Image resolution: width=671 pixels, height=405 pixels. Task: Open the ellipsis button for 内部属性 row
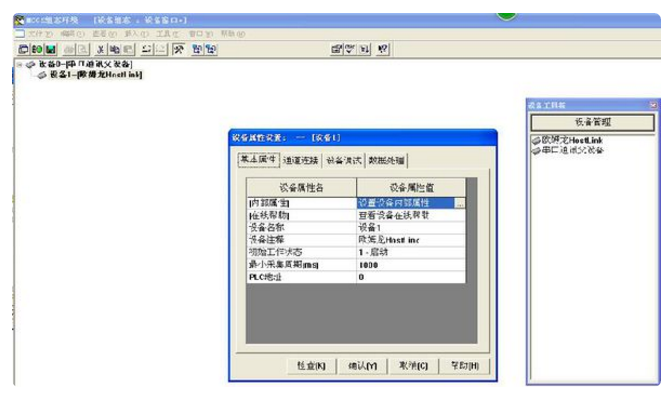pyautogui.click(x=459, y=203)
